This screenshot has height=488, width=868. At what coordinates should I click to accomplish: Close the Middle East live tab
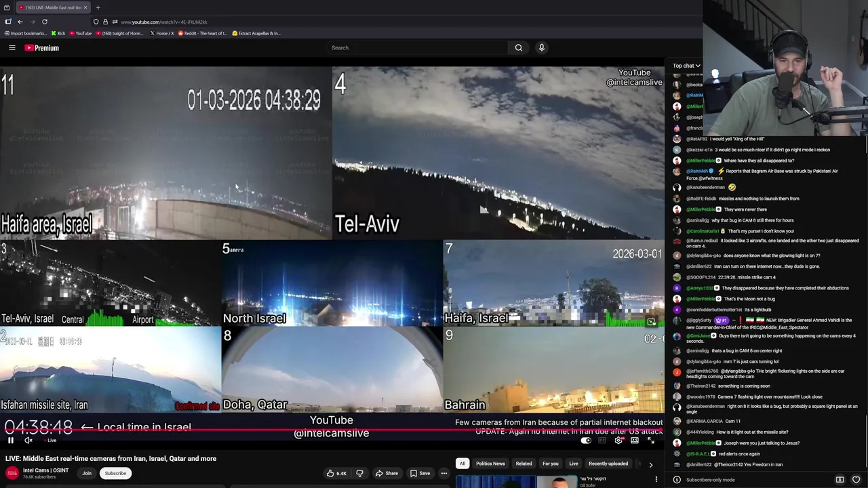[85, 7]
